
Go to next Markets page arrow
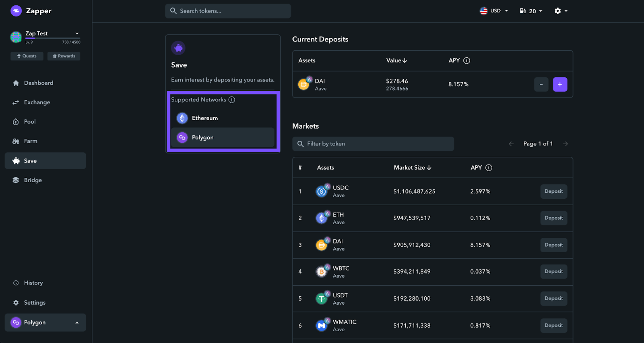click(x=566, y=144)
